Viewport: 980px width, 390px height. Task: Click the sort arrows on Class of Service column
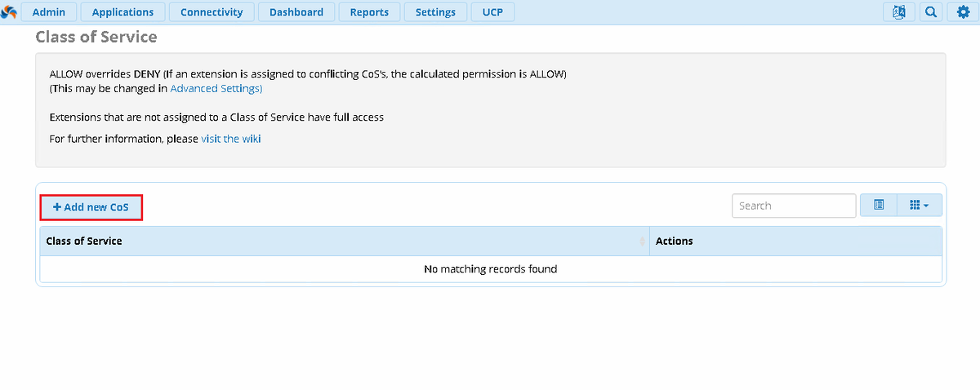[643, 242]
